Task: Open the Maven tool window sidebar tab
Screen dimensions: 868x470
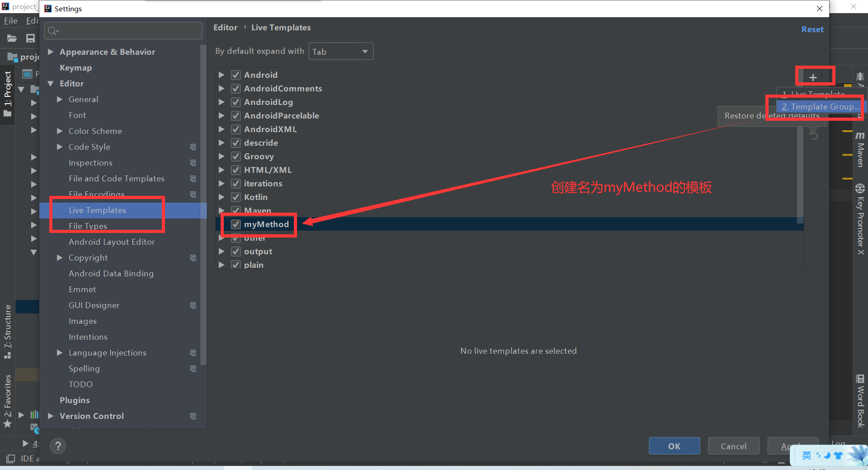Action: click(860, 150)
